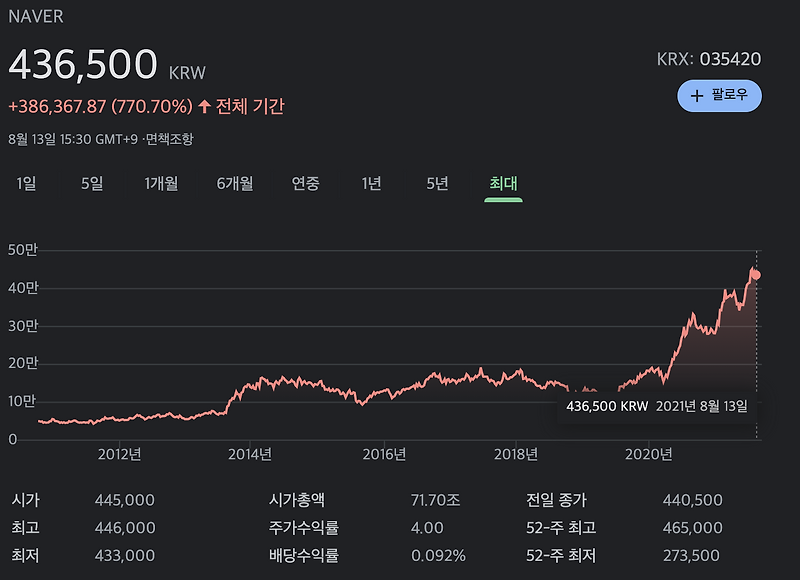This screenshot has height=580, width=800.
Task: Click the 최고 value 446,000
Action: 125,528
